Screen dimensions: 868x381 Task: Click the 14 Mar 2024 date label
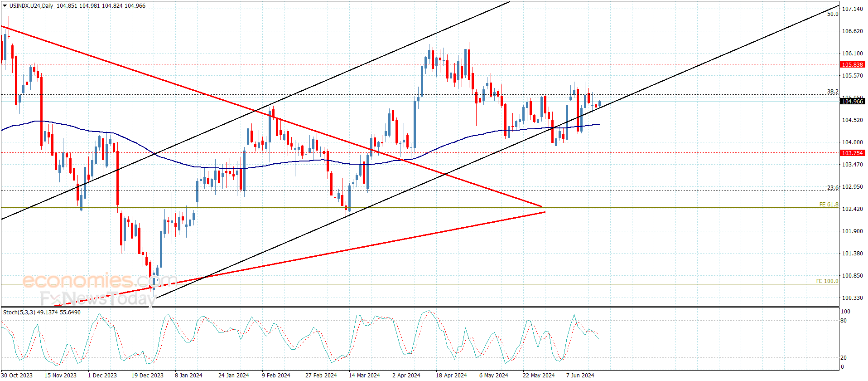pos(364,375)
